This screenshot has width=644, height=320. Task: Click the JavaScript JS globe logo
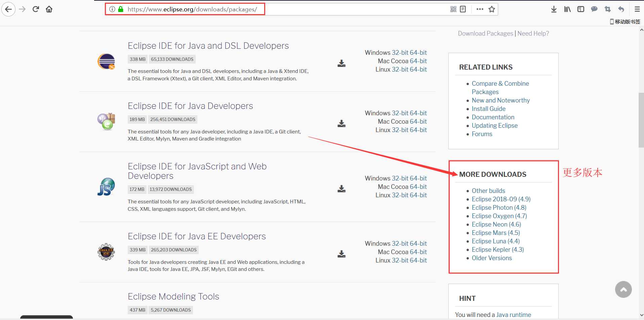tap(106, 187)
